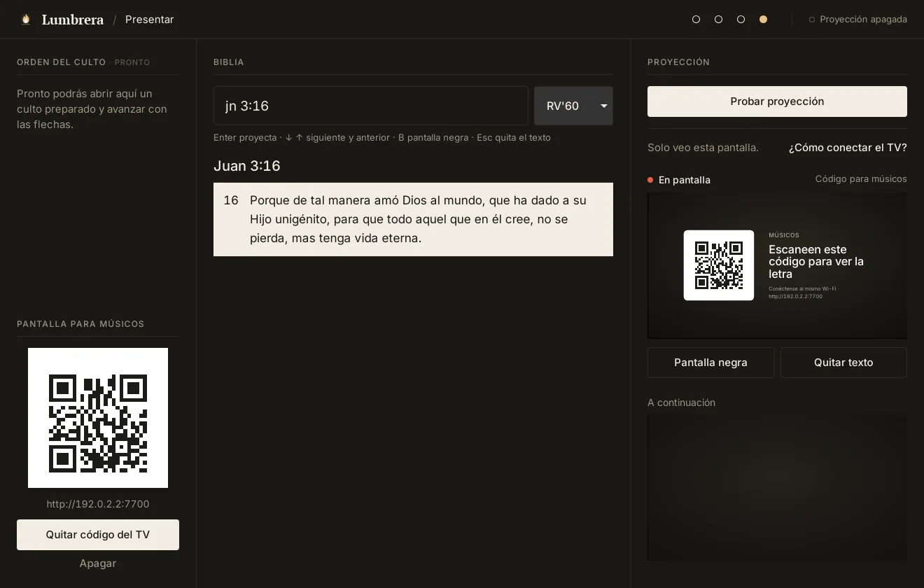
Task: Click the large musicians QR code in sidebar
Action: pos(98,418)
